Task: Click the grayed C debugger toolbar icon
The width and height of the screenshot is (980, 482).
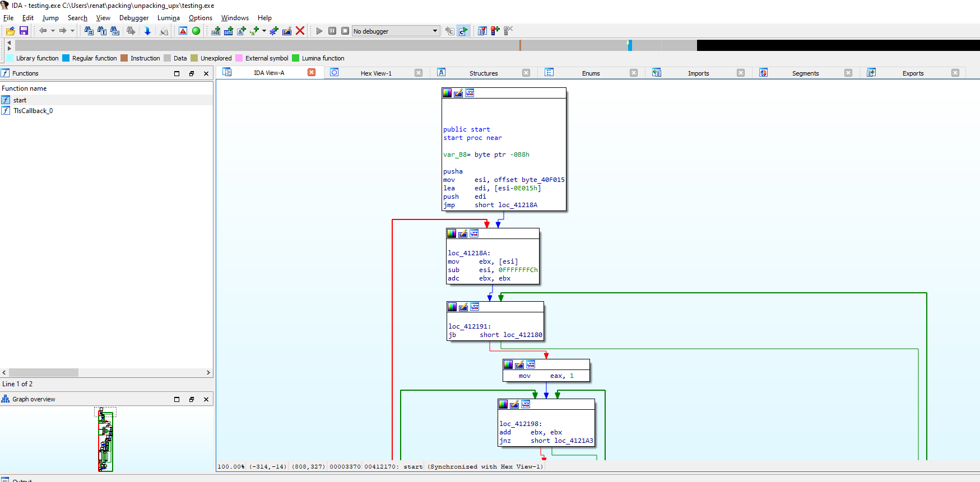Action: [x=449, y=31]
